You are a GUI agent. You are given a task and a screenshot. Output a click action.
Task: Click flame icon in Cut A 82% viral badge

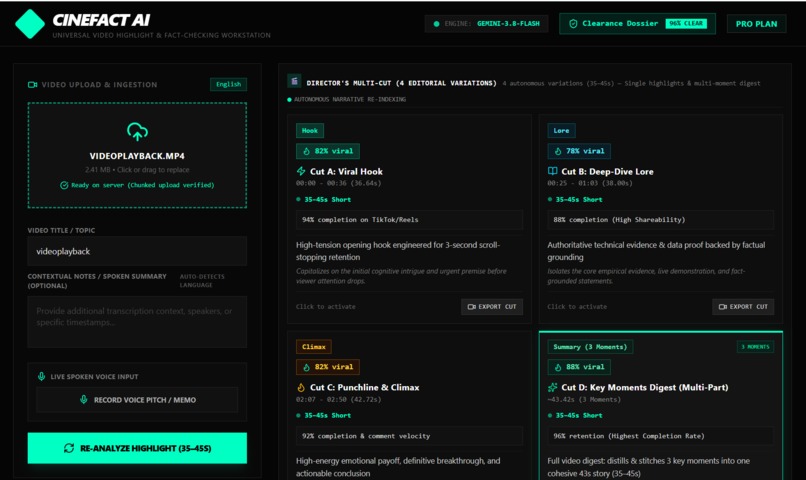point(306,151)
